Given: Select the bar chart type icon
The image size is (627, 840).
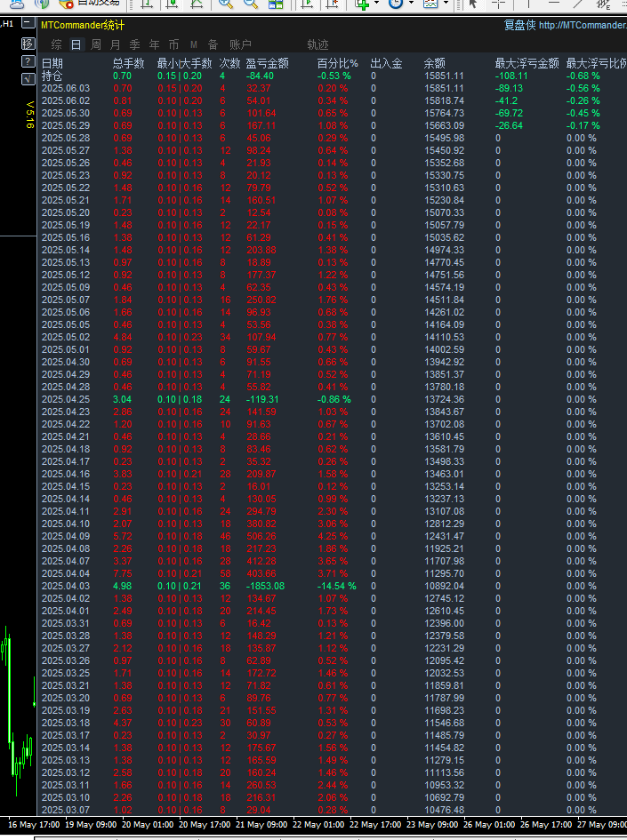Looking at the screenshot, I should (x=146, y=4).
